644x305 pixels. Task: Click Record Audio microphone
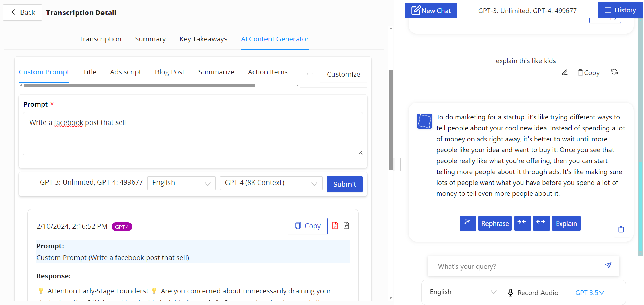click(x=533, y=293)
